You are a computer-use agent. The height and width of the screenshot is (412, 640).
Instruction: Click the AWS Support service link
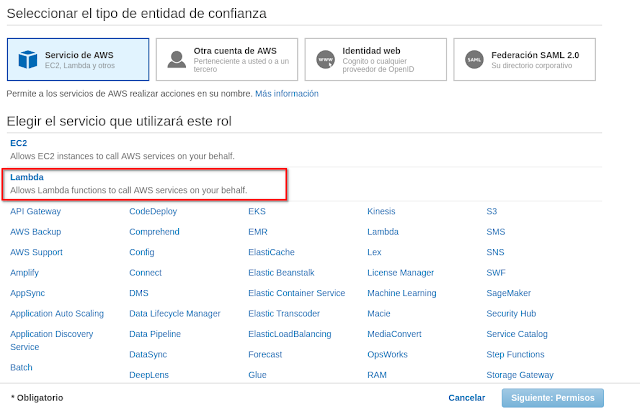(x=36, y=252)
